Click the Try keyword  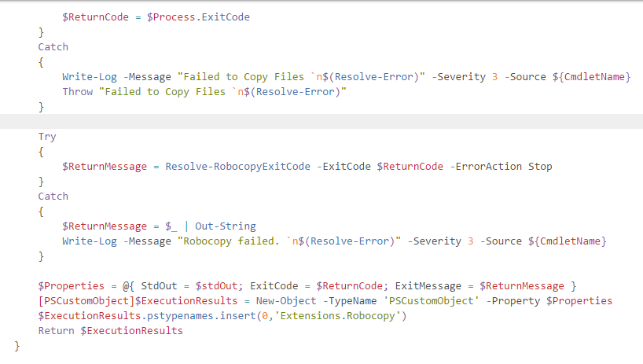[x=46, y=137]
